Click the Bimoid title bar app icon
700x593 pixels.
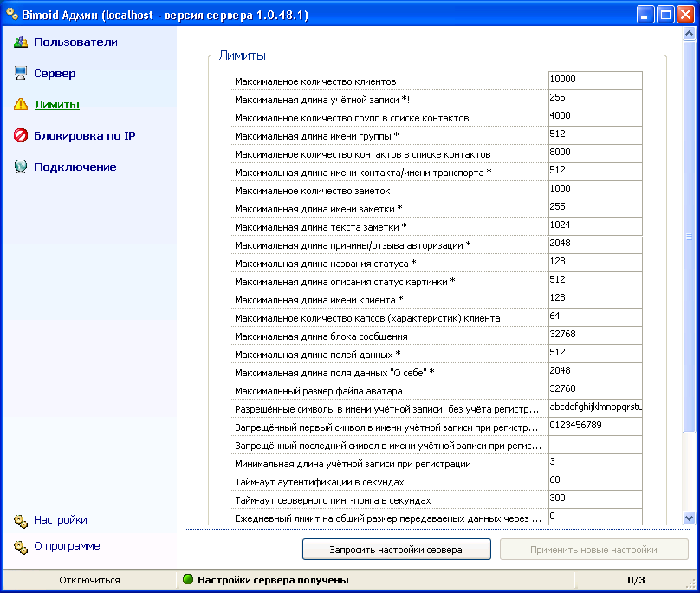(x=12, y=14)
